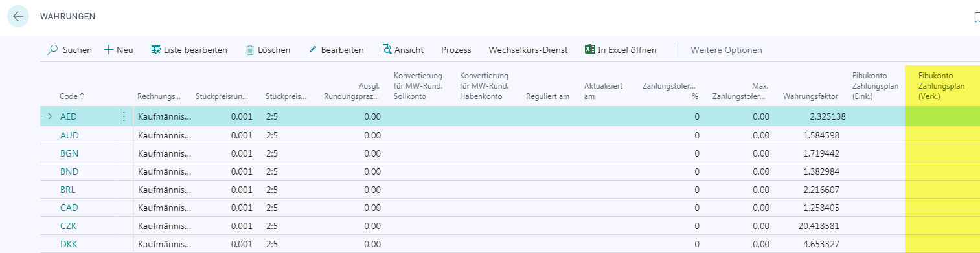
Task: Click the Neu plus icon
Action: pyautogui.click(x=108, y=50)
